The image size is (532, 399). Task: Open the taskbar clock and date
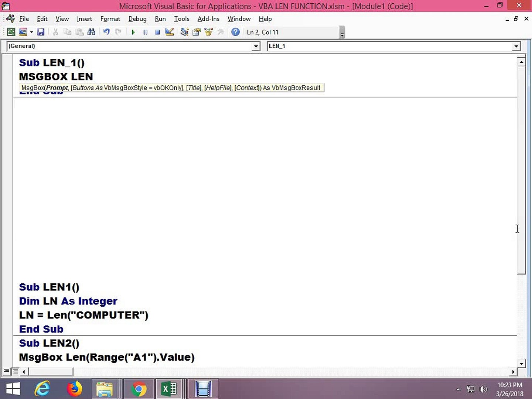510,389
